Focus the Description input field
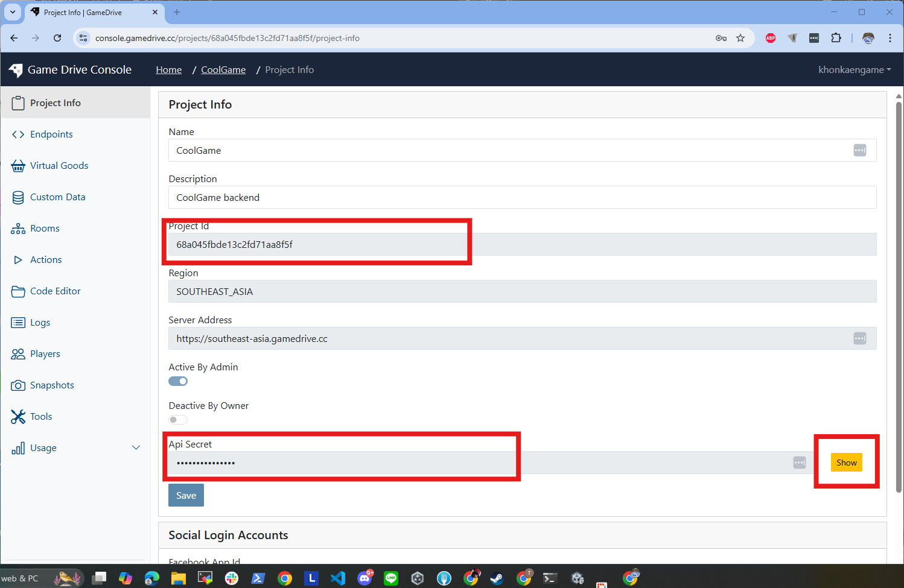 click(522, 198)
